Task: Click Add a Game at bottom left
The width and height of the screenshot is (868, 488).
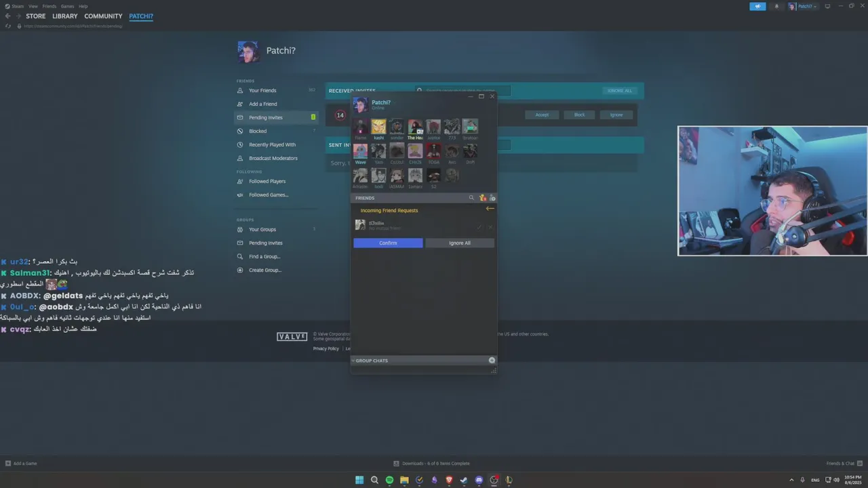Action: tap(21, 464)
